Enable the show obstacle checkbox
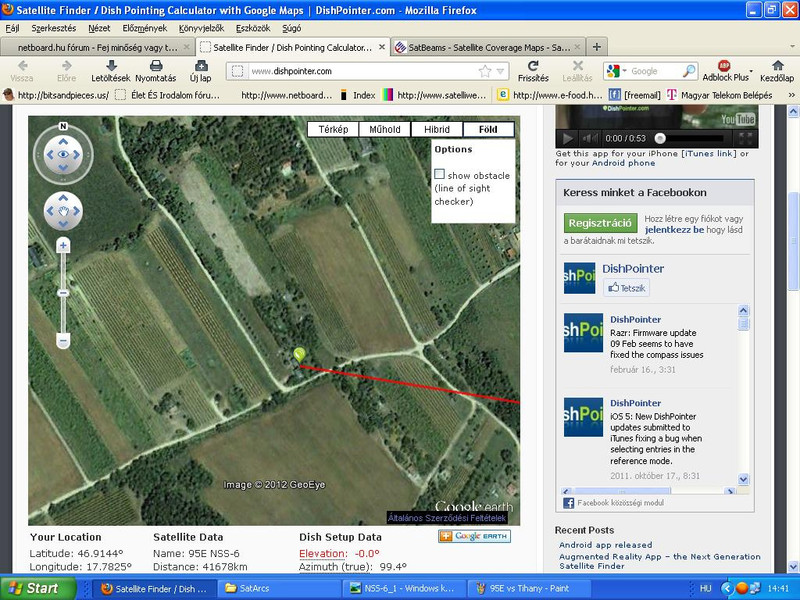The height and width of the screenshot is (600, 800). point(439,174)
